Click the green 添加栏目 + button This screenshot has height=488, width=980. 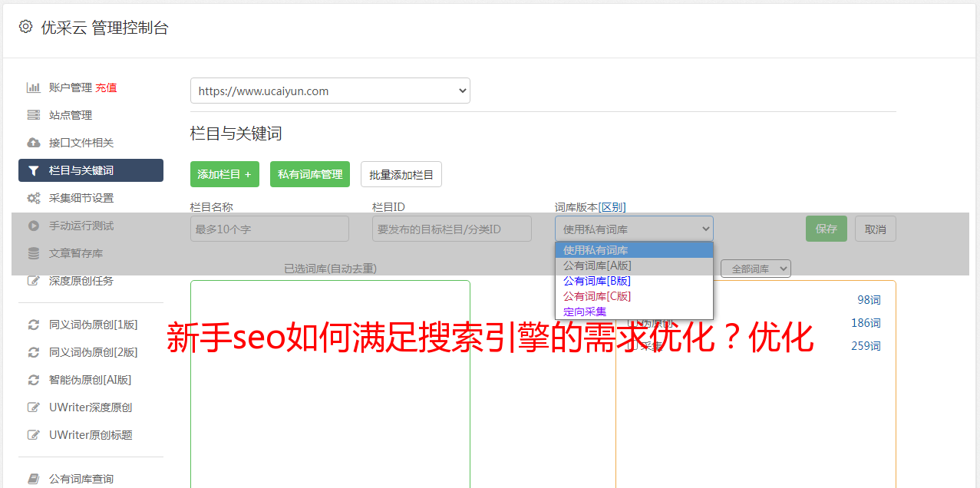225,174
